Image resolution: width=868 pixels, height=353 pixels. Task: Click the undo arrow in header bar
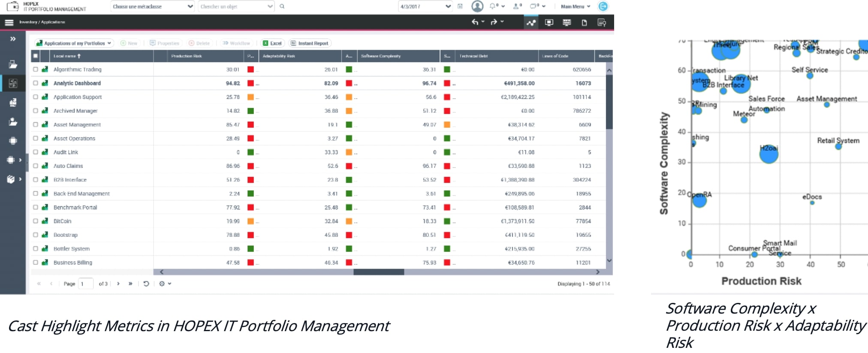[475, 22]
